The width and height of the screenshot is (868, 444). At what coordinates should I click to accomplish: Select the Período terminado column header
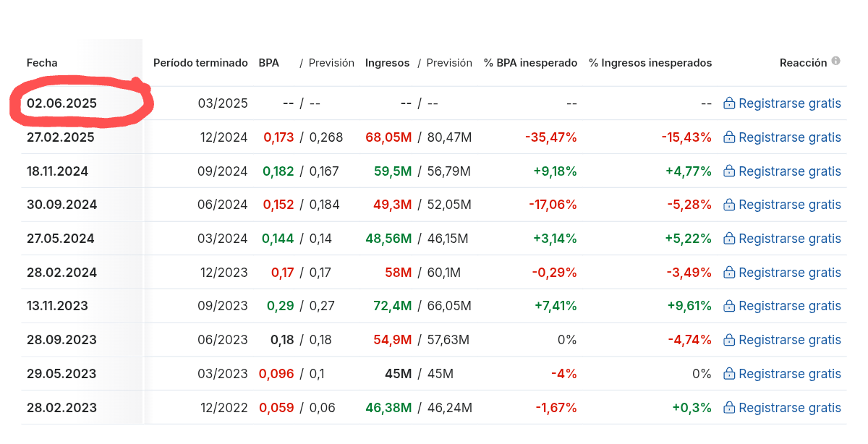point(200,63)
